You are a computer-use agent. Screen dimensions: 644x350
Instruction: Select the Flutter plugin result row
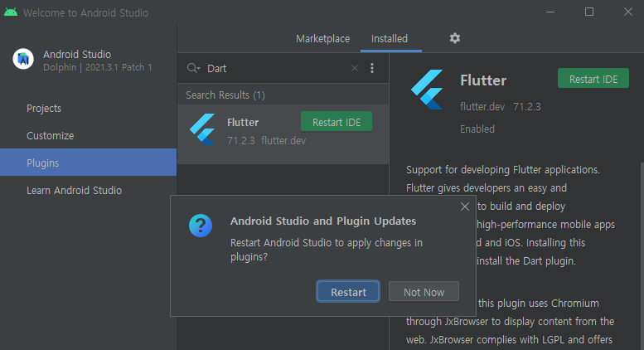(x=283, y=134)
